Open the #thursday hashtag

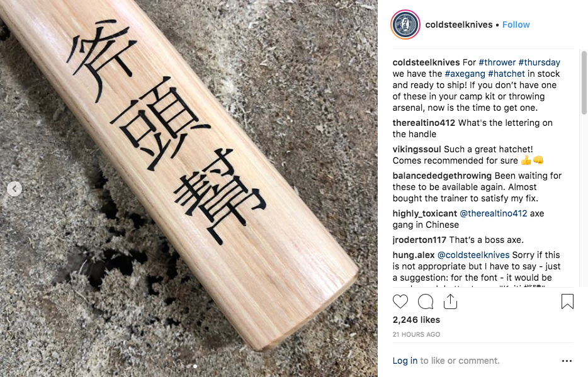pos(540,62)
